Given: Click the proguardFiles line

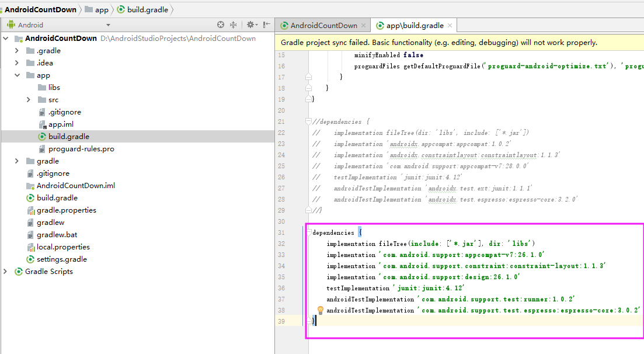Looking at the screenshot, I should pos(499,66).
